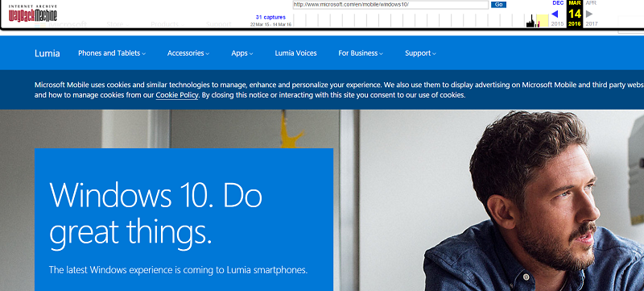
Task: Click the Go button
Action: coord(498,5)
